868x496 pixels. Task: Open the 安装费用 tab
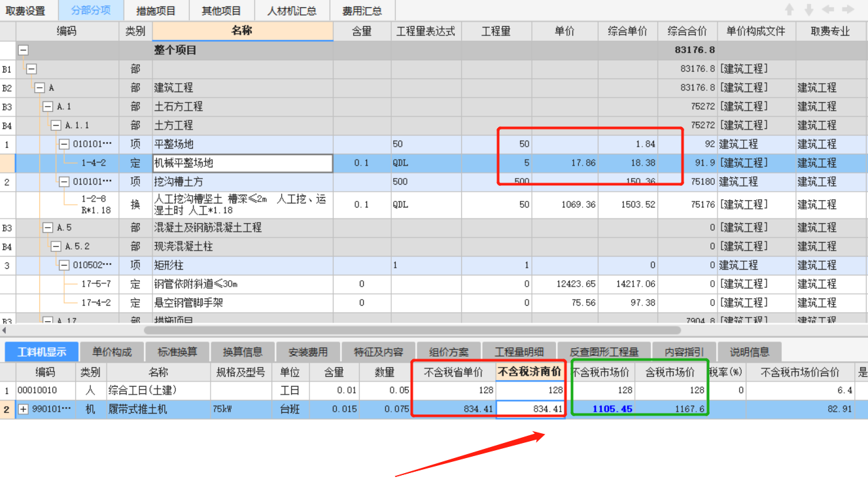(x=308, y=352)
